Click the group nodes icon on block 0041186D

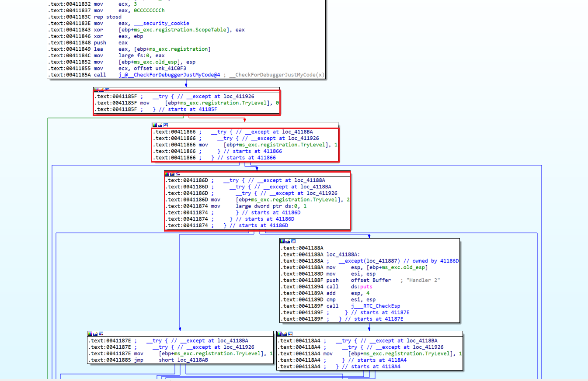(x=178, y=173)
